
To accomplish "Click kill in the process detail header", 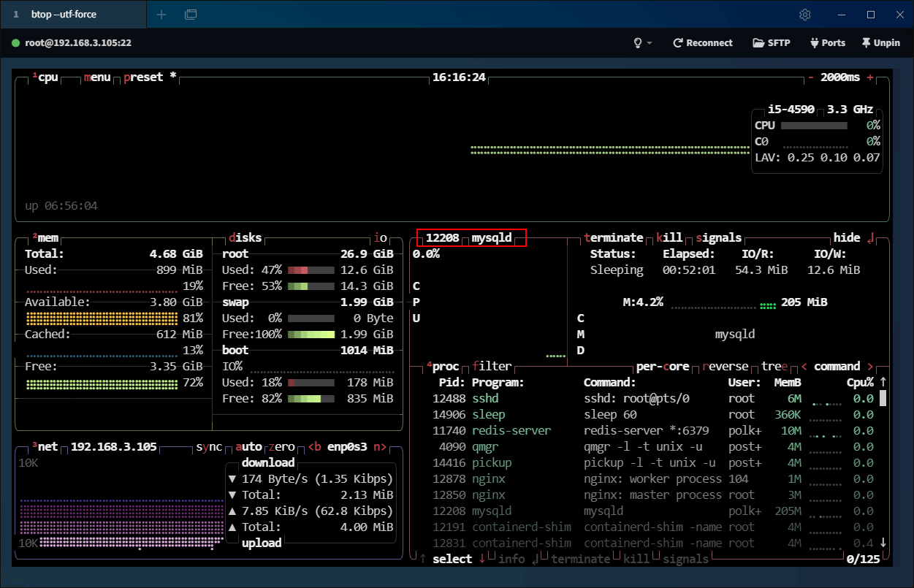I will click(669, 238).
